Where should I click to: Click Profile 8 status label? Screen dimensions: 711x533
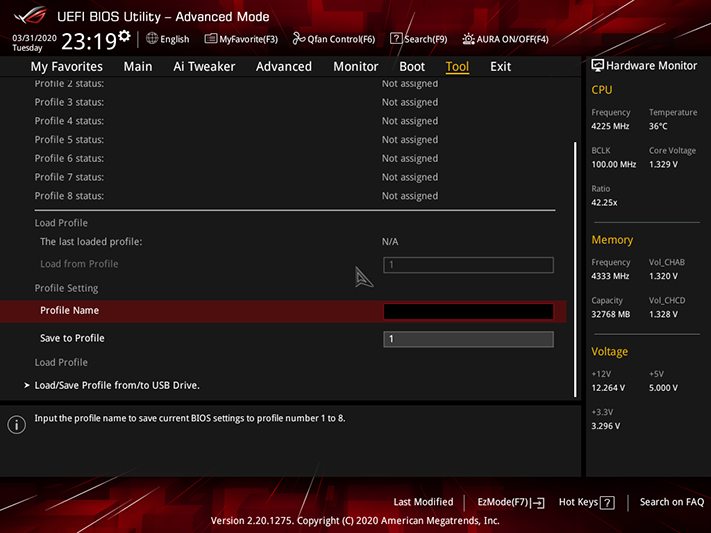tap(69, 196)
